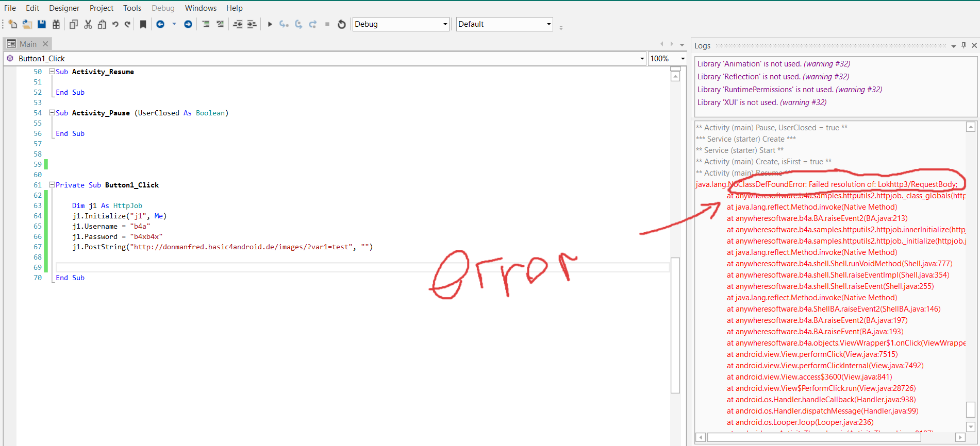The height and width of the screenshot is (446, 980).
Task: Click the Step In debug icon
Action: [x=284, y=24]
